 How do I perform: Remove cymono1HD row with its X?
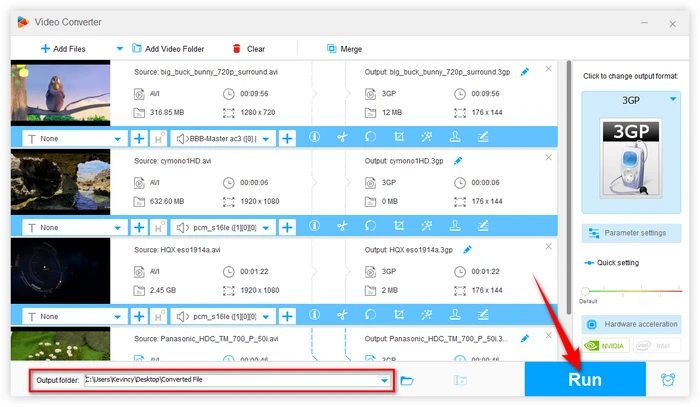coord(549,158)
